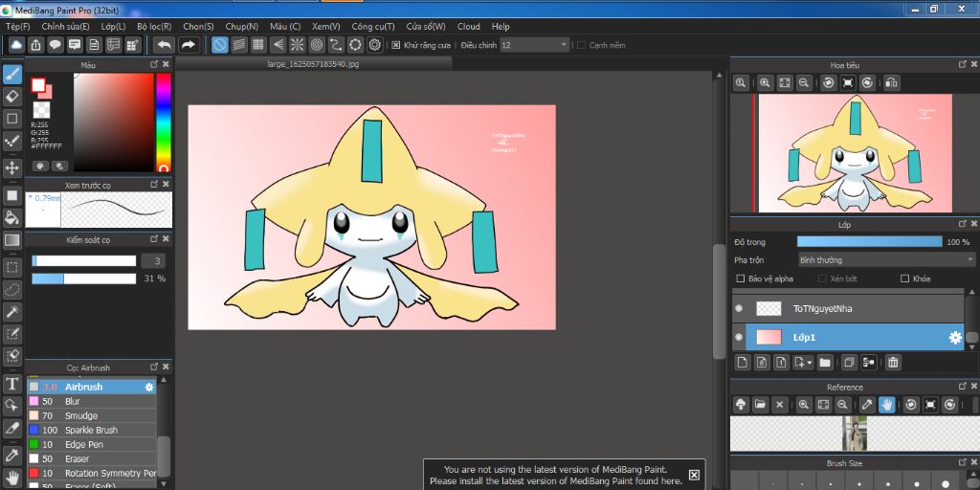The width and height of the screenshot is (980, 490).
Task: Choose the Gradient tool
Action: pyautogui.click(x=11, y=239)
